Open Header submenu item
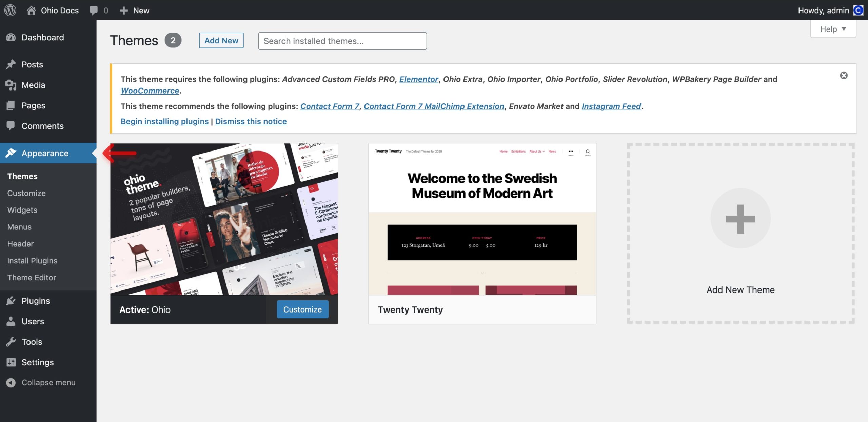Screen dimensions: 868x422 pyautogui.click(x=20, y=244)
